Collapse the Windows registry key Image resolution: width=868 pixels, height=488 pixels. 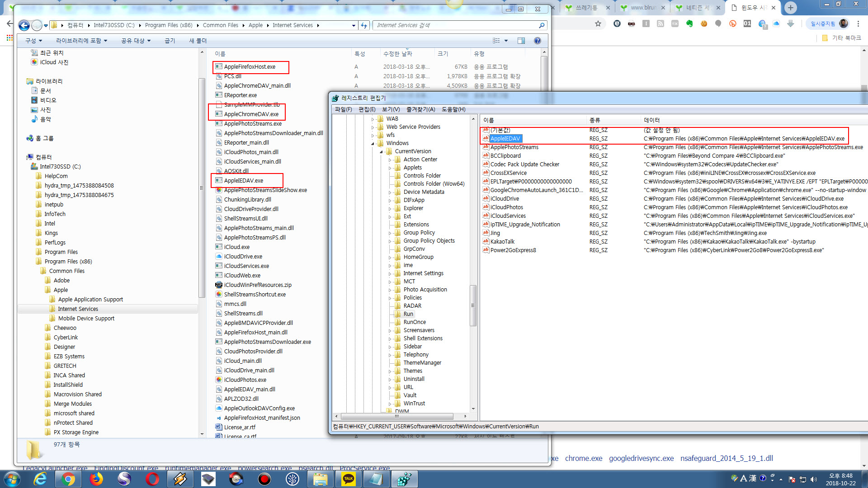point(373,144)
